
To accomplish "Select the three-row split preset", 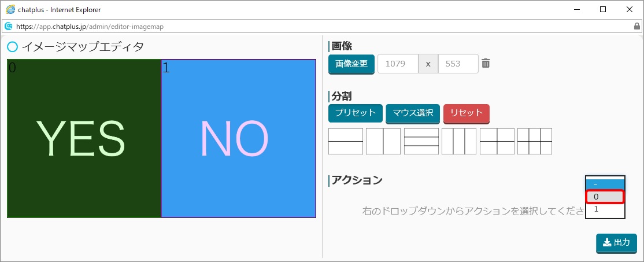I will point(421,141).
